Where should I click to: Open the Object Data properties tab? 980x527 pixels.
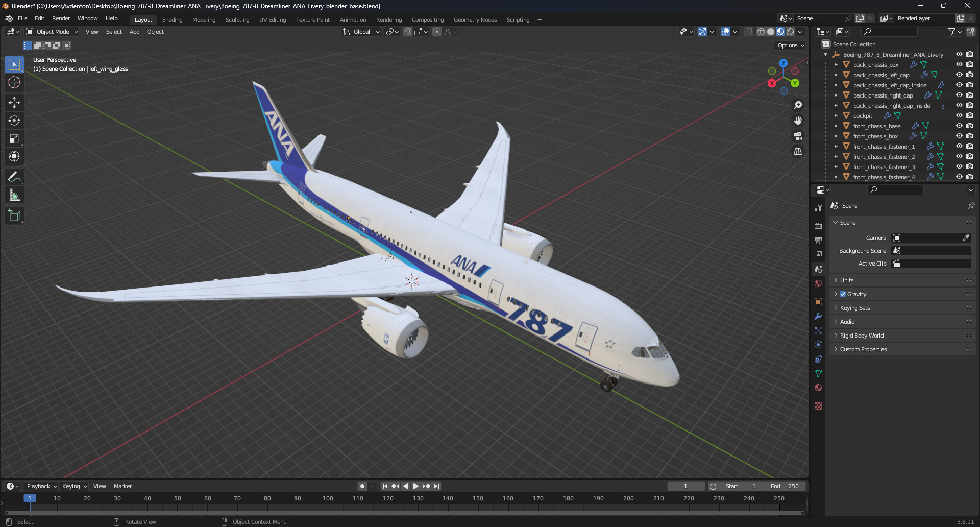click(x=818, y=373)
